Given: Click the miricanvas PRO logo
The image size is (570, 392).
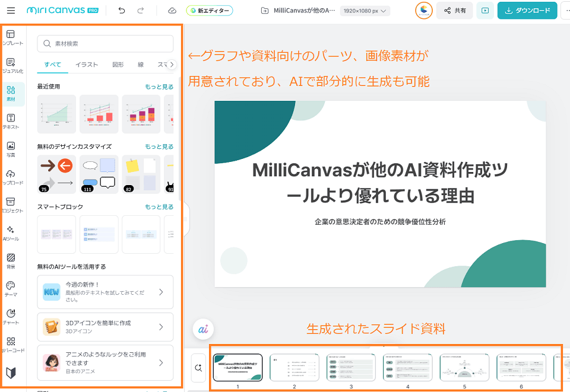Looking at the screenshot, I should coord(62,10).
